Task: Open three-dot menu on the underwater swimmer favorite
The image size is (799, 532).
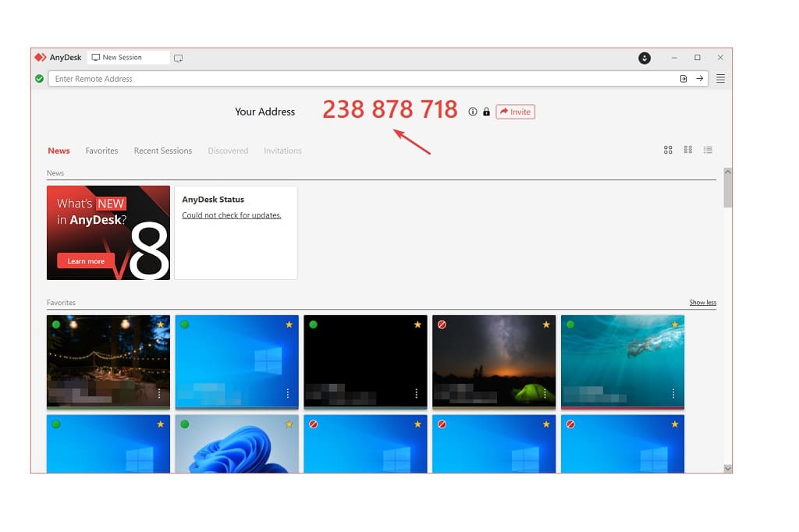Action: pos(673,393)
